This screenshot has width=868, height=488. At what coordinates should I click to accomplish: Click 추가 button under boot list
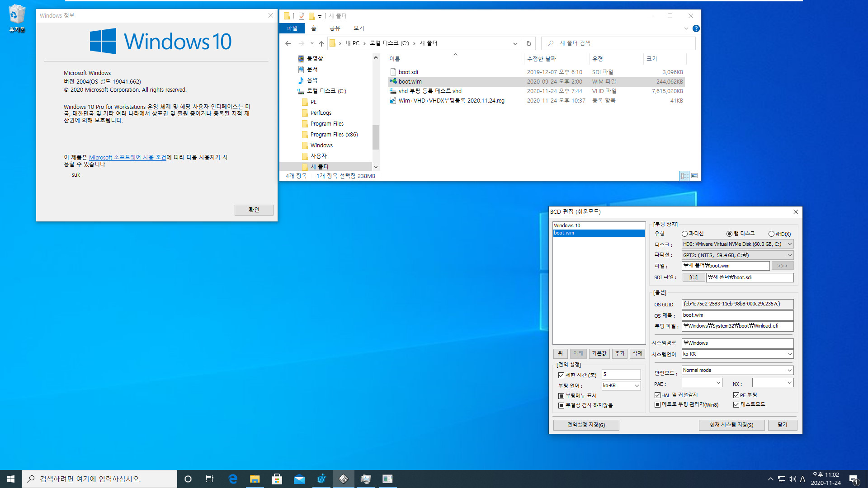point(619,354)
